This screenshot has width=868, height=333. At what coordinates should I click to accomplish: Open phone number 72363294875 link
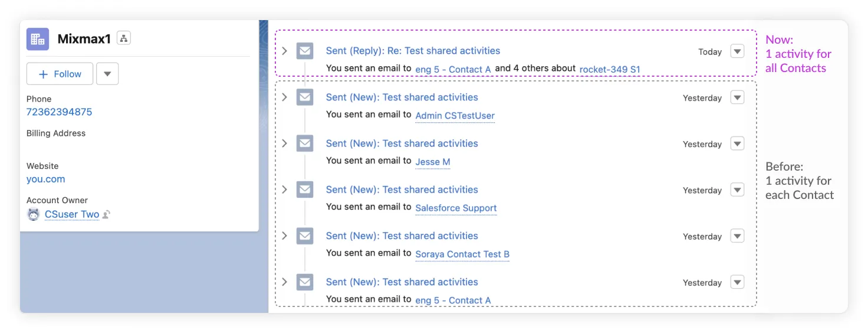[59, 112]
